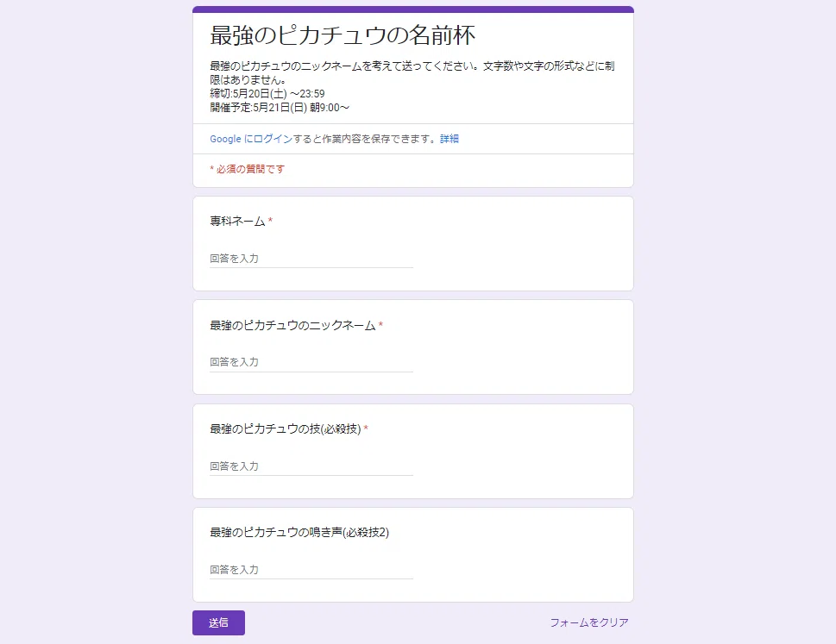
Task: Click the 開催予定:5月21日(日) 朝9:00~ line
Action: 280,108
